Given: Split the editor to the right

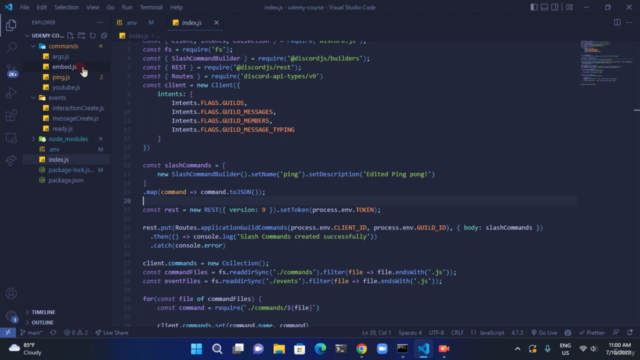Looking at the screenshot, I should point(617,22).
